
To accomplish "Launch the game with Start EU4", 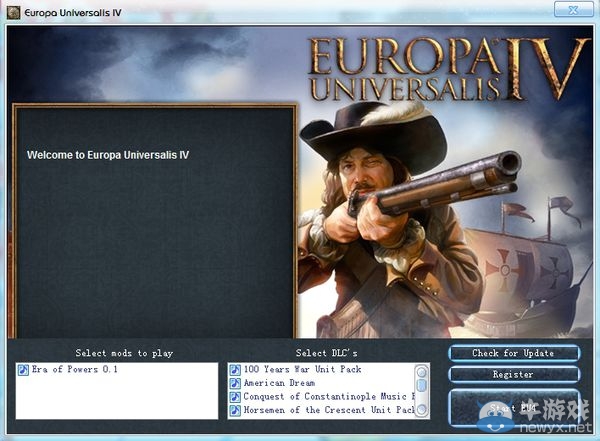I will pos(514,408).
